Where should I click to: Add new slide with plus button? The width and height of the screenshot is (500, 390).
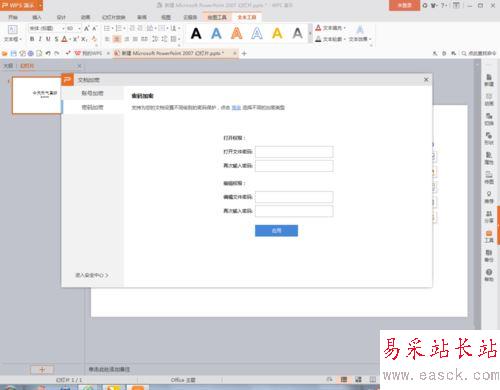[42, 370]
